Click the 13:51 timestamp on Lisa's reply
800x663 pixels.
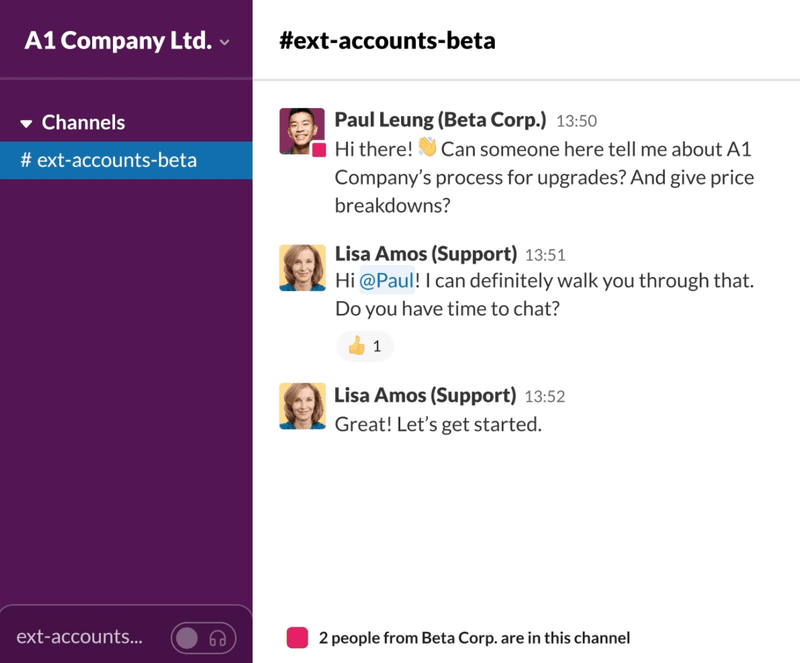[x=547, y=255]
